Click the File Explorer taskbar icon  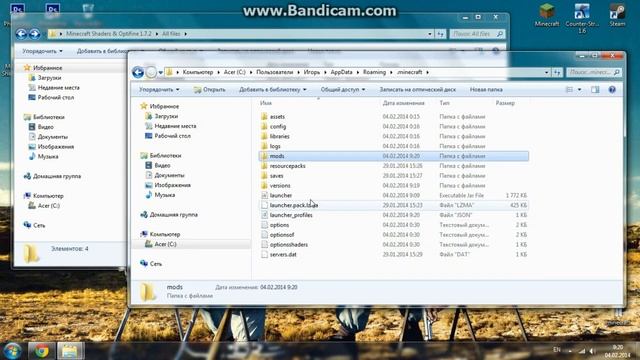[x=70, y=351]
